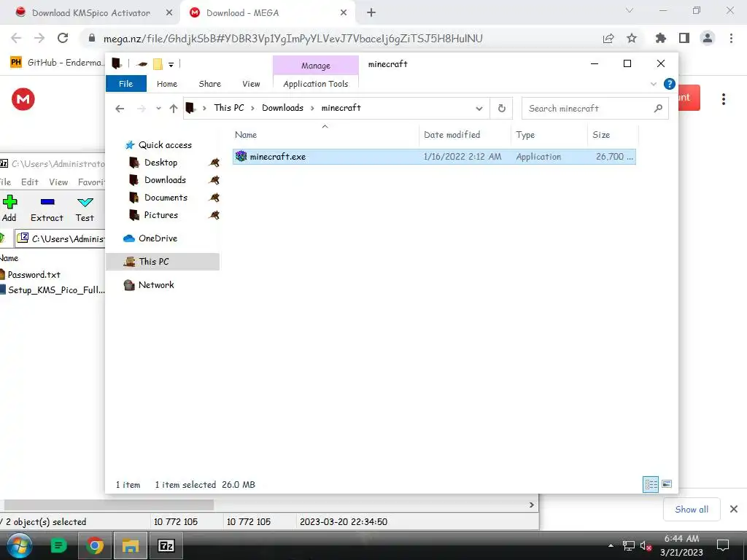Screen dimensions: 747x560
Task: Click the volume muted tray icon
Action: (646, 545)
